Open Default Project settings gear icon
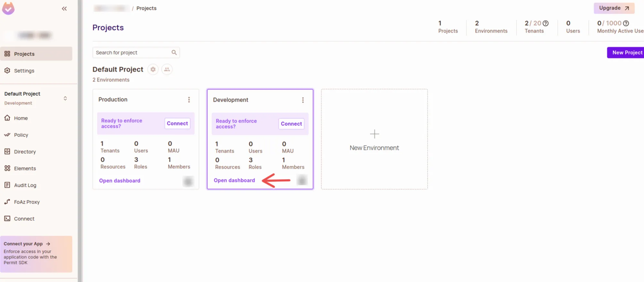Image resolution: width=644 pixels, height=282 pixels. click(x=153, y=69)
